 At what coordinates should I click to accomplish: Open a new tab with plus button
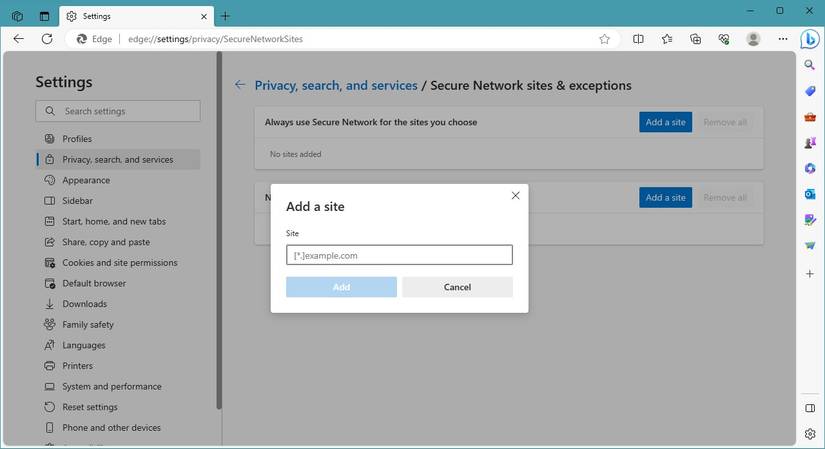click(225, 16)
